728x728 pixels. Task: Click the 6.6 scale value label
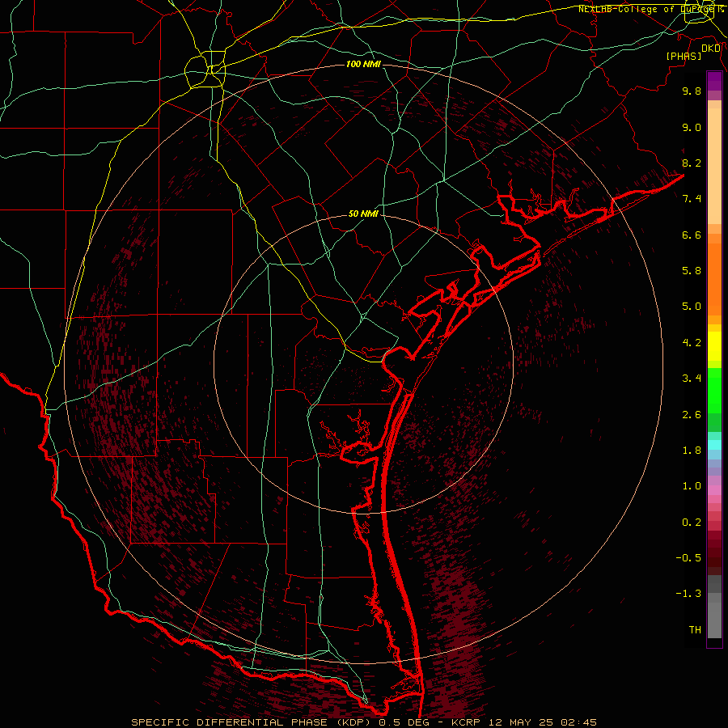692,235
